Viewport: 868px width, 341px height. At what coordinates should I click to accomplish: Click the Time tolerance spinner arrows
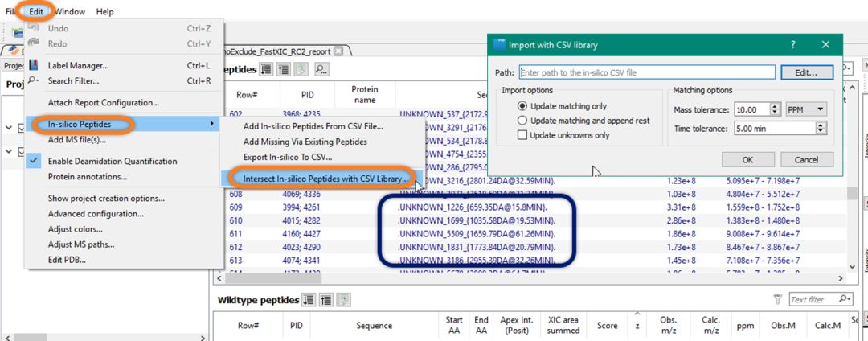tap(820, 127)
